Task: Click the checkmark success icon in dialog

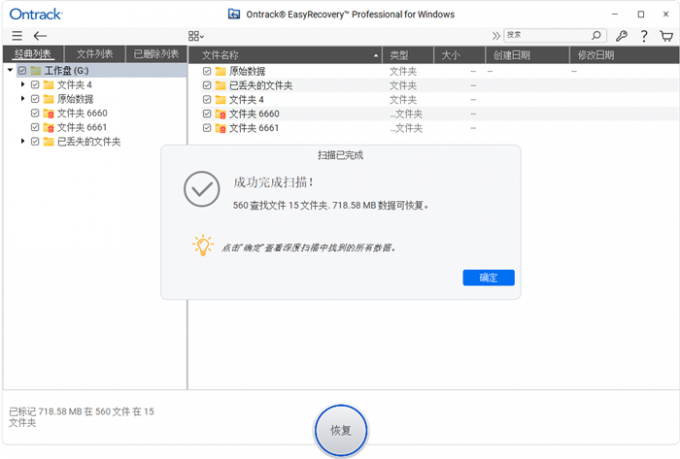Action: (202, 189)
